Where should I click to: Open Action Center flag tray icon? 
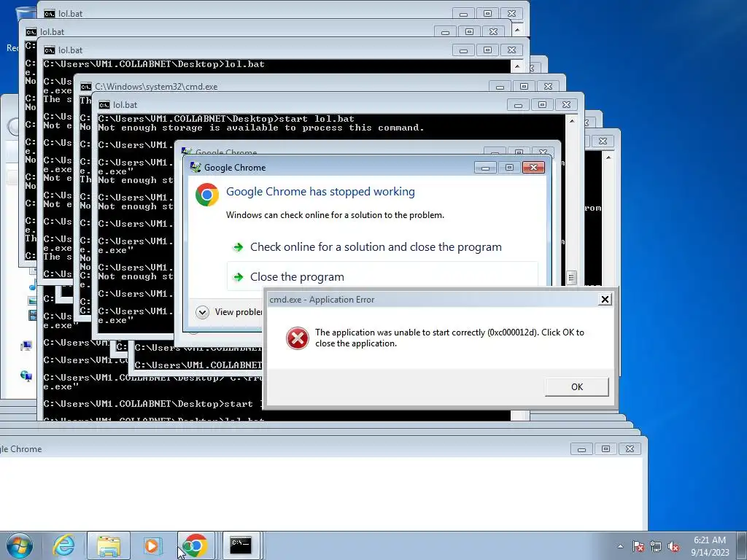(x=638, y=546)
